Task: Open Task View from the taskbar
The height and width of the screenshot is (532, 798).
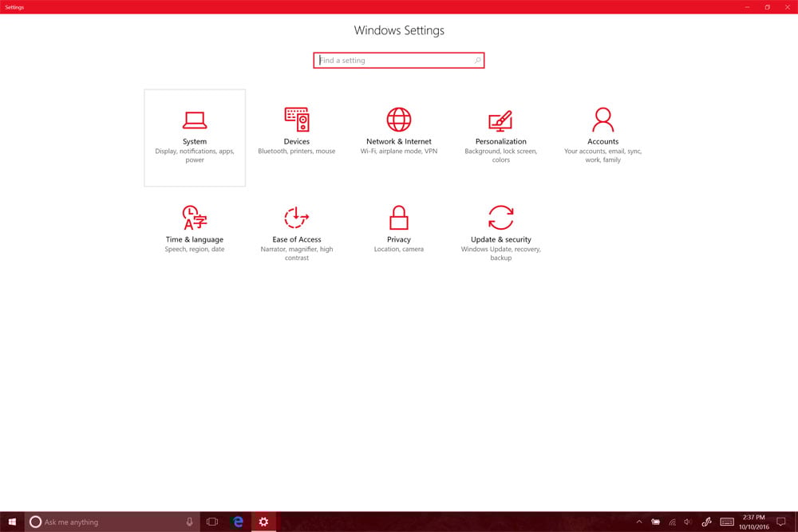Action: tap(211, 521)
